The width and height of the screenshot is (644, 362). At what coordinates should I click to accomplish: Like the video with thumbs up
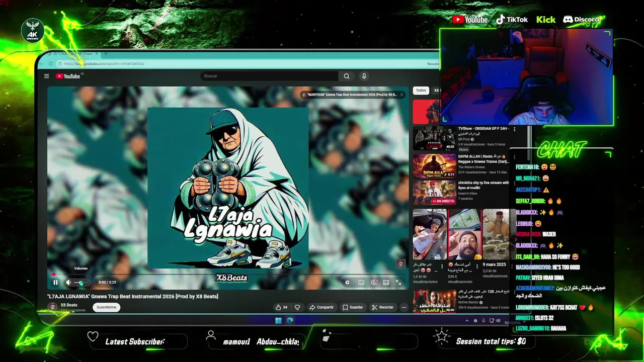coord(281,307)
